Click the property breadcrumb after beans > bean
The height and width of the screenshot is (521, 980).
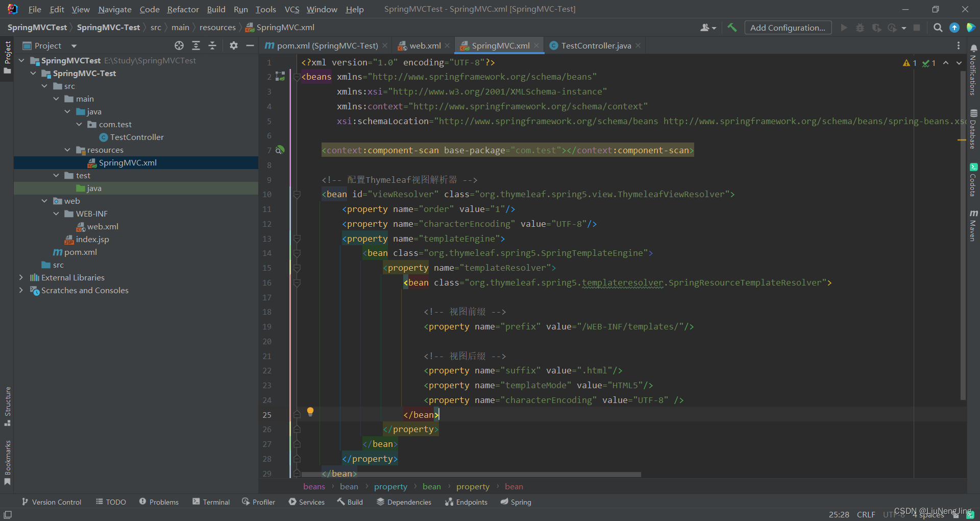click(x=390, y=487)
